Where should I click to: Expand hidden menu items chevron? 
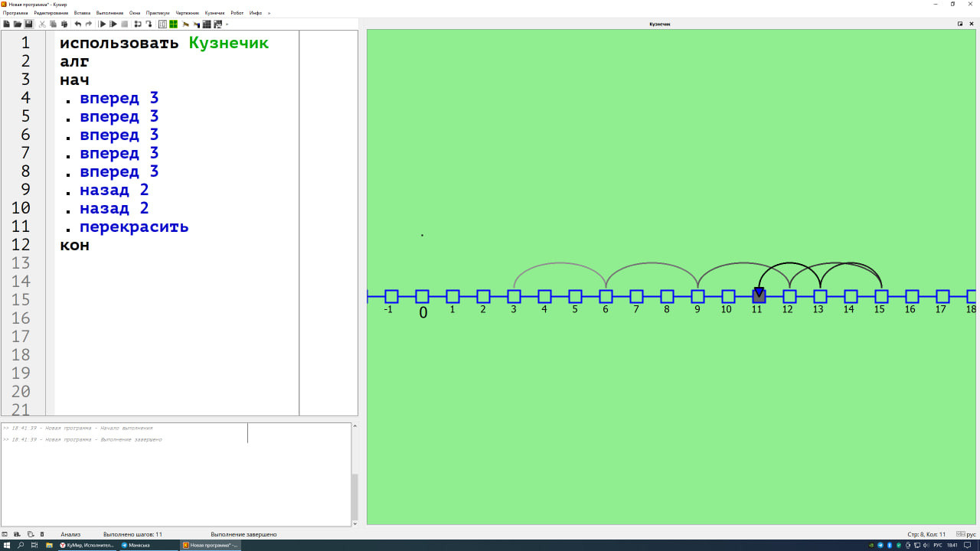[269, 13]
